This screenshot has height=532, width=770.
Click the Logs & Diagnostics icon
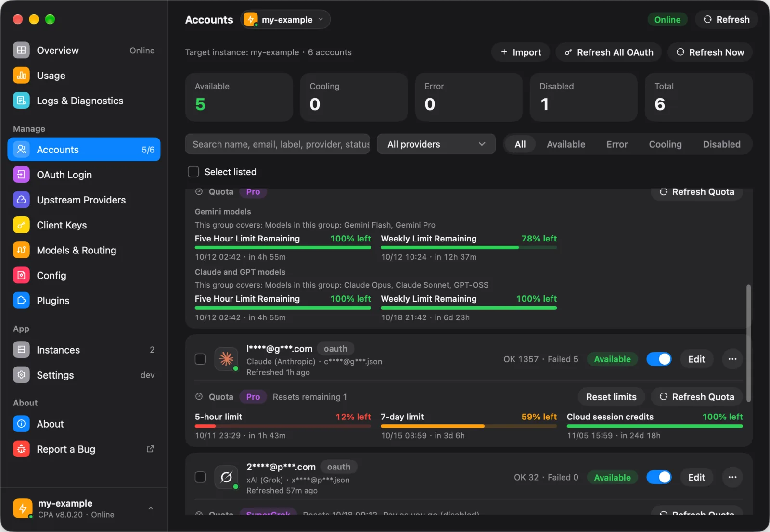21,101
